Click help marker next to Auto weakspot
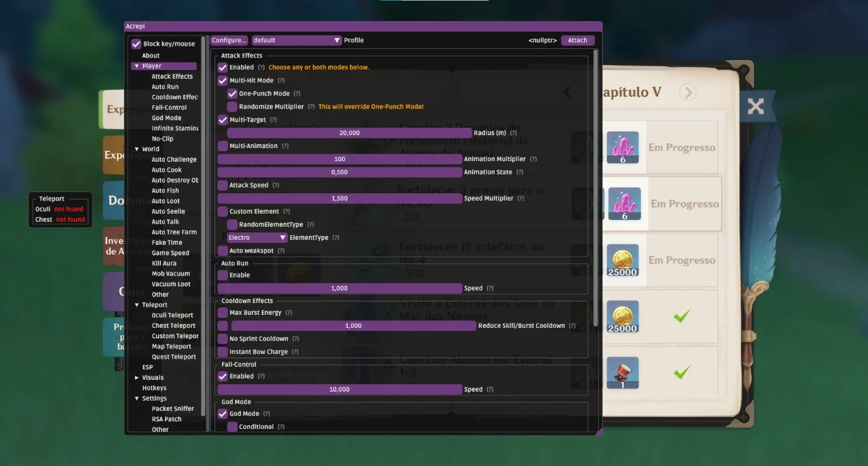 click(x=281, y=251)
